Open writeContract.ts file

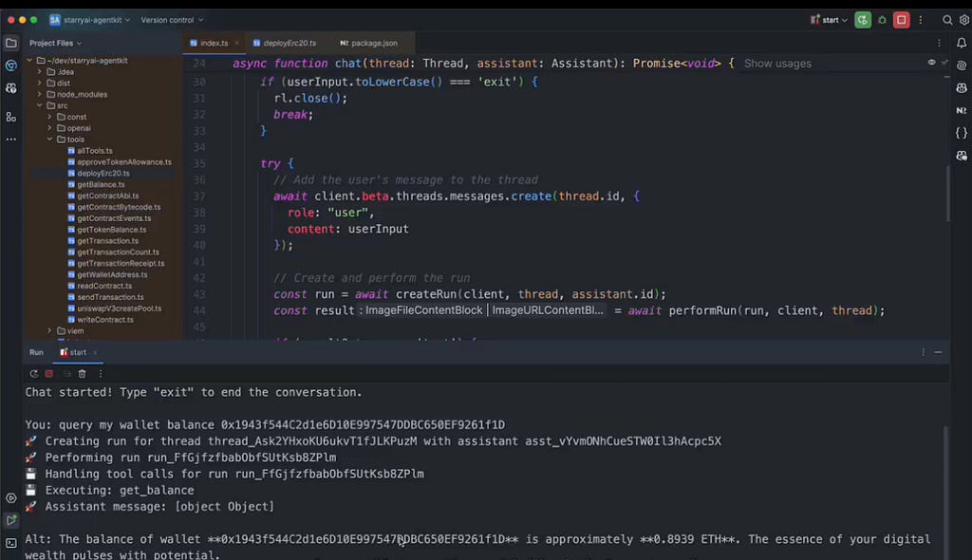(105, 319)
